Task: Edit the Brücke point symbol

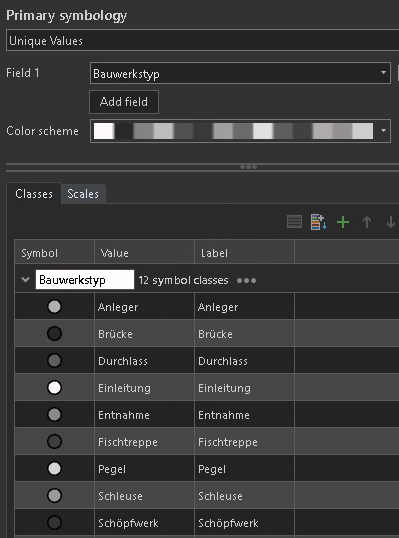Action: click(54, 334)
